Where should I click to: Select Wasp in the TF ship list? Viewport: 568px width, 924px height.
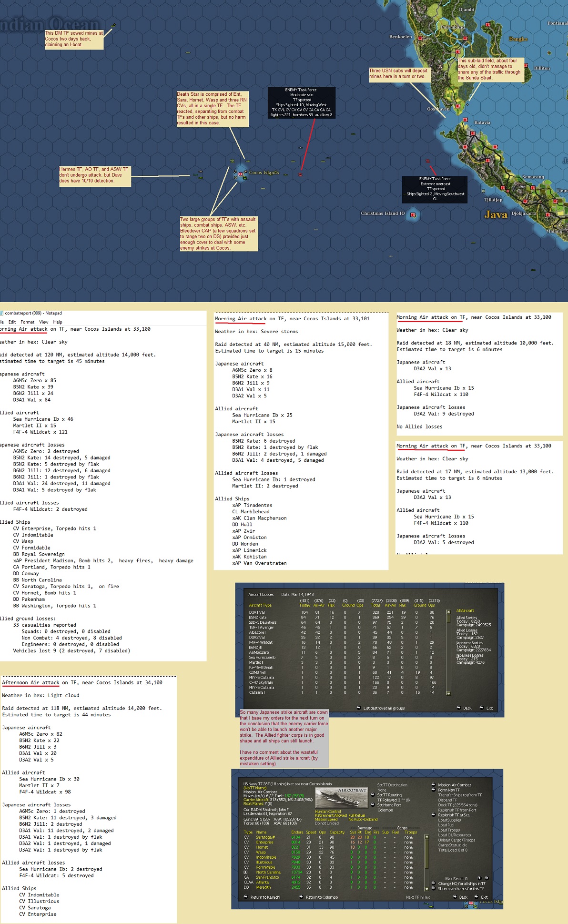pyautogui.click(x=261, y=852)
